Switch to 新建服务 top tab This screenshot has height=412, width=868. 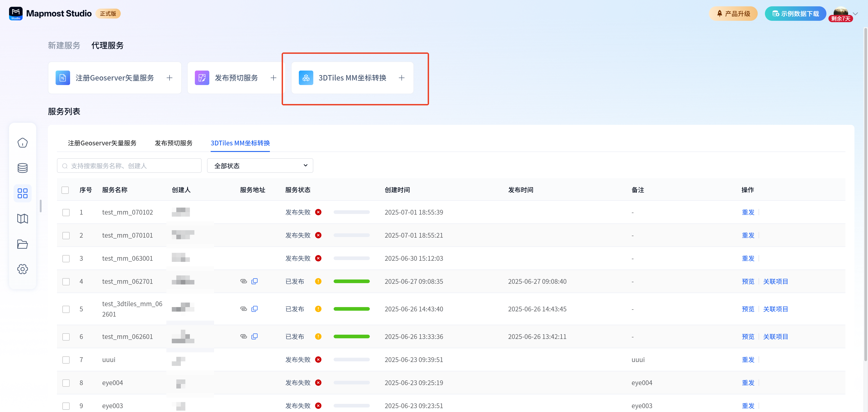click(x=64, y=45)
